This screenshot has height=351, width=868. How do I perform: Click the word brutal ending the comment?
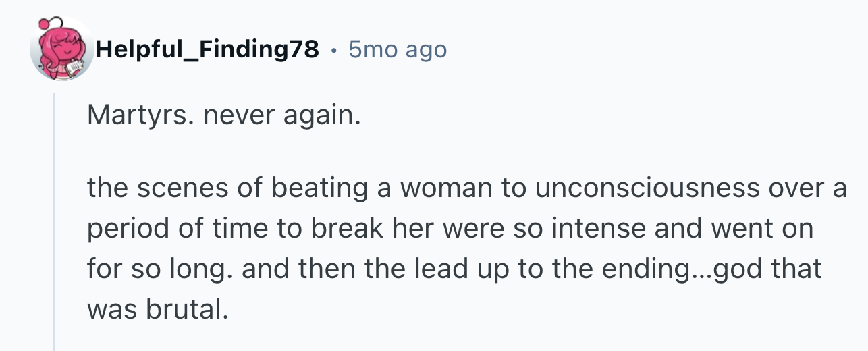click(185, 310)
